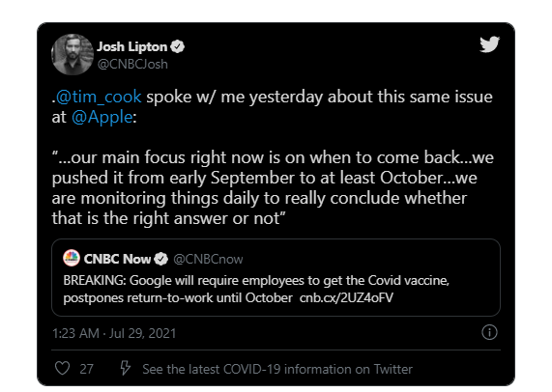The width and height of the screenshot is (552, 392).
Task: Click the CNBC Now account name
Action: pos(117,259)
